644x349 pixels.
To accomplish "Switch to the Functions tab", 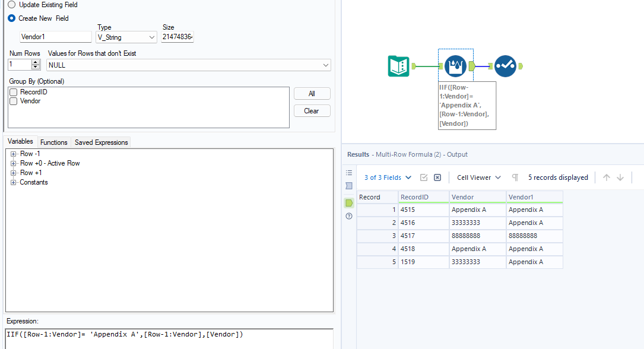I will coord(54,142).
